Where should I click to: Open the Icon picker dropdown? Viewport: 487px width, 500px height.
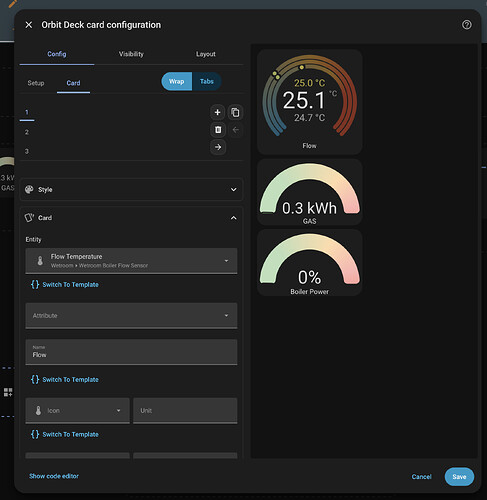(x=77, y=411)
